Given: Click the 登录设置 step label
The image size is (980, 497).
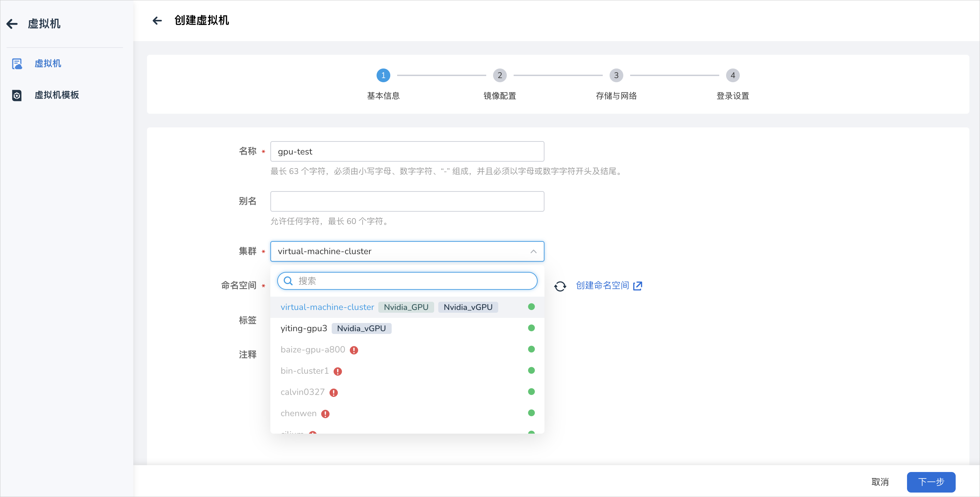Looking at the screenshot, I should coord(732,96).
